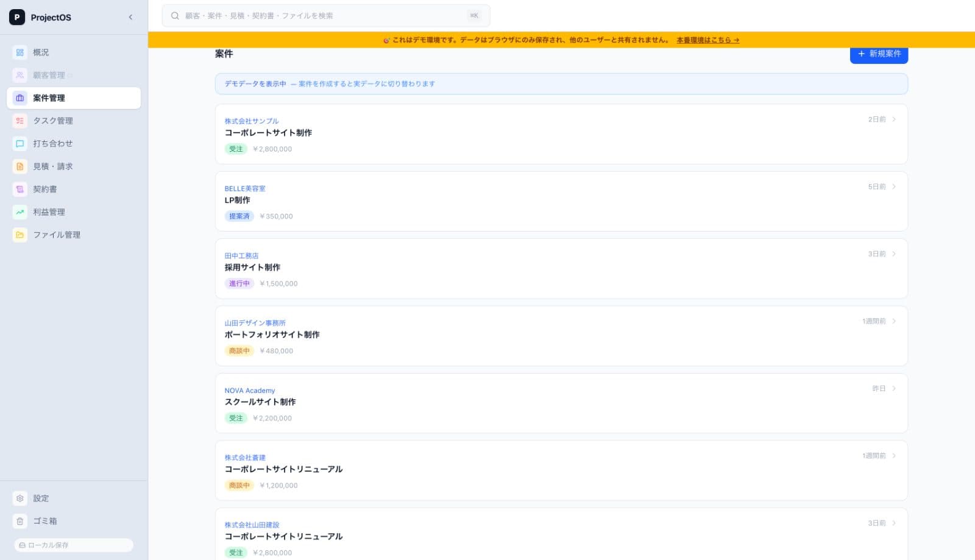Screen dimensions: 975x560
Task: Click client name 株式会社山田建設
Action: [x=252, y=525]
